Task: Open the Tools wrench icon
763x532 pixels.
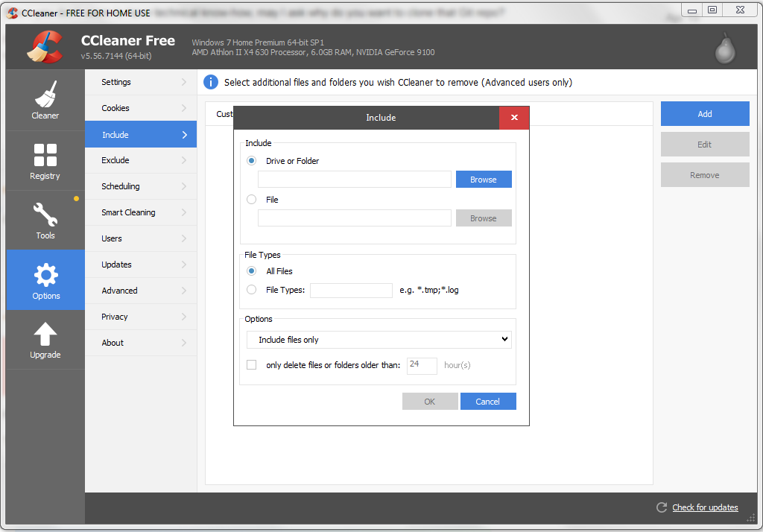Action: click(45, 215)
